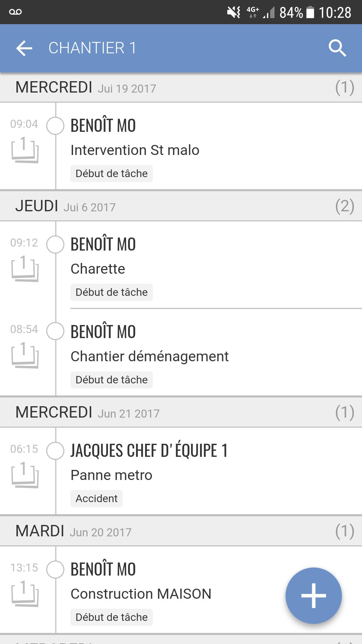Viewport: 362px width, 644px height.
Task: Open the attachment icon beside Panne metro
Action: click(25, 475)
